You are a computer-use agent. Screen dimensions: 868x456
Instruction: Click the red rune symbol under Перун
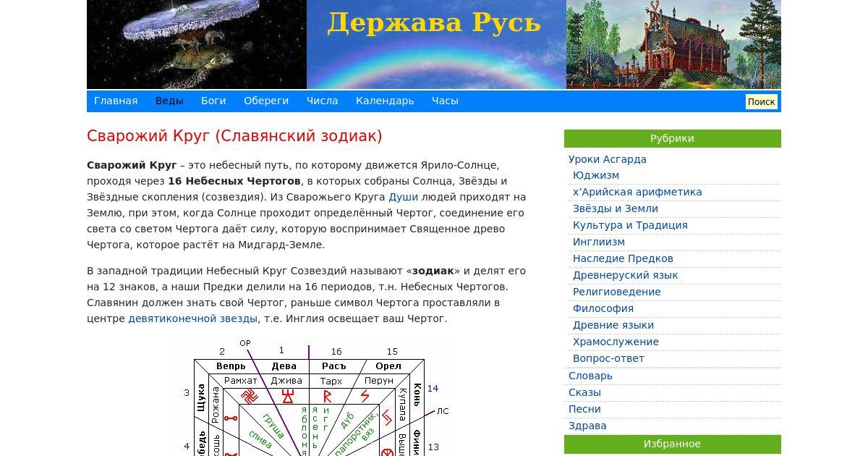(365, 397)
